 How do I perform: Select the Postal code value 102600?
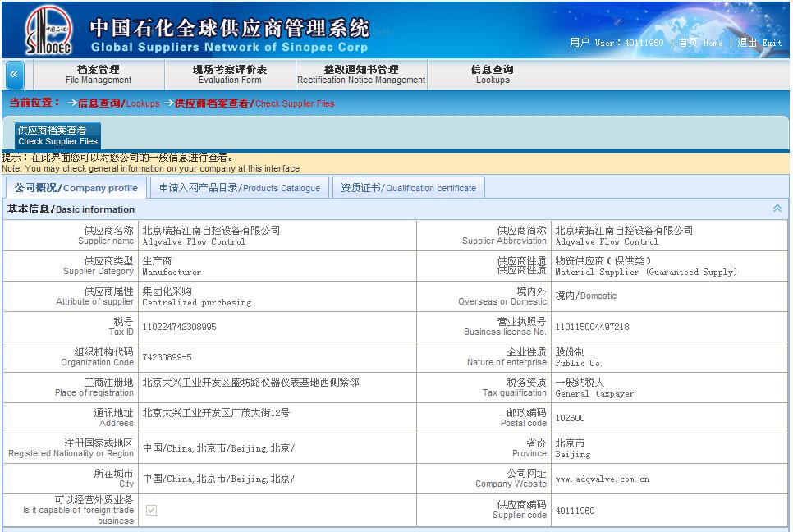coord(570,418)
